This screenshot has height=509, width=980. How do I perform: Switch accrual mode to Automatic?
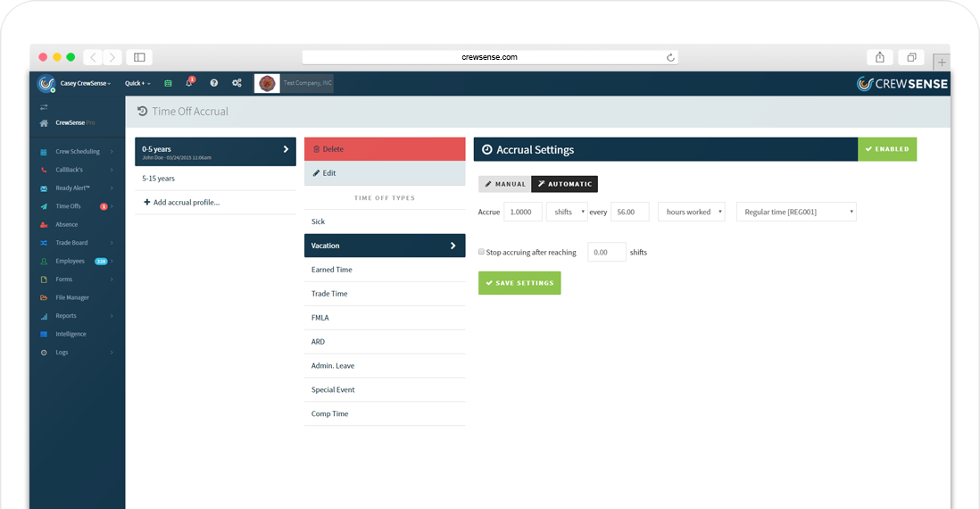564,184
